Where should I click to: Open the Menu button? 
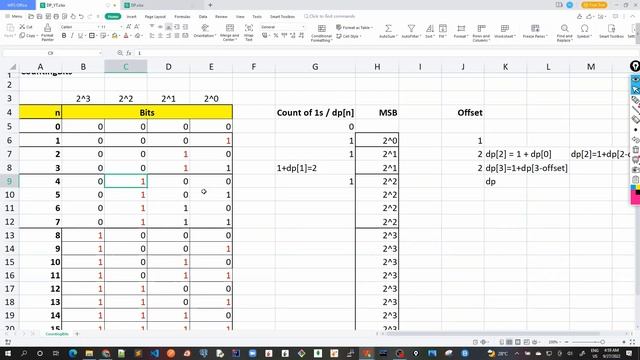pos(14,16)
